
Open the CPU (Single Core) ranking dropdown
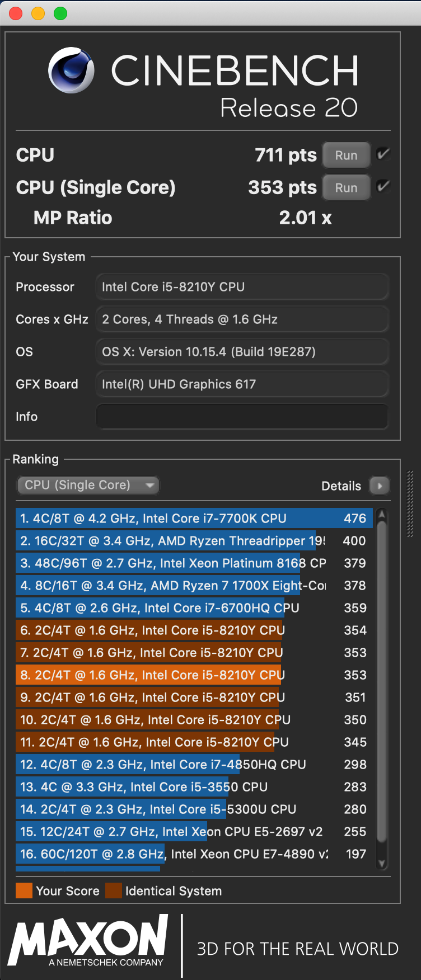pos(88,485)
